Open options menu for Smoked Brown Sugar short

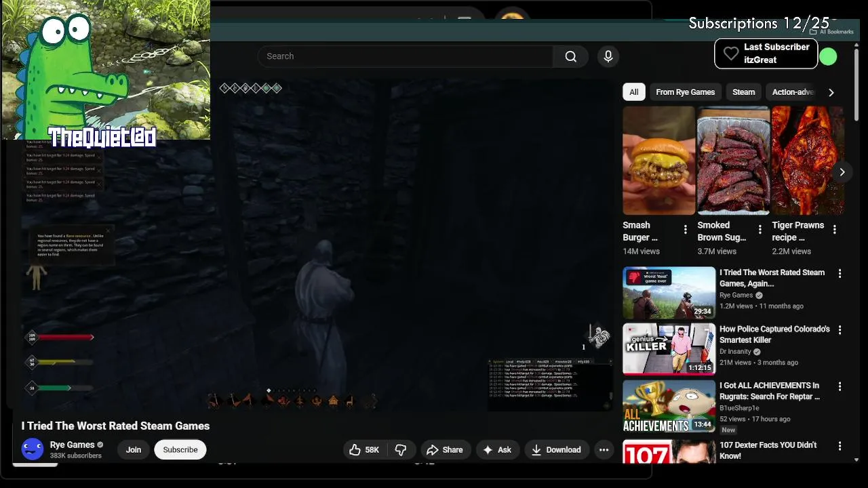pyautogui.click(x=759, y=230)
